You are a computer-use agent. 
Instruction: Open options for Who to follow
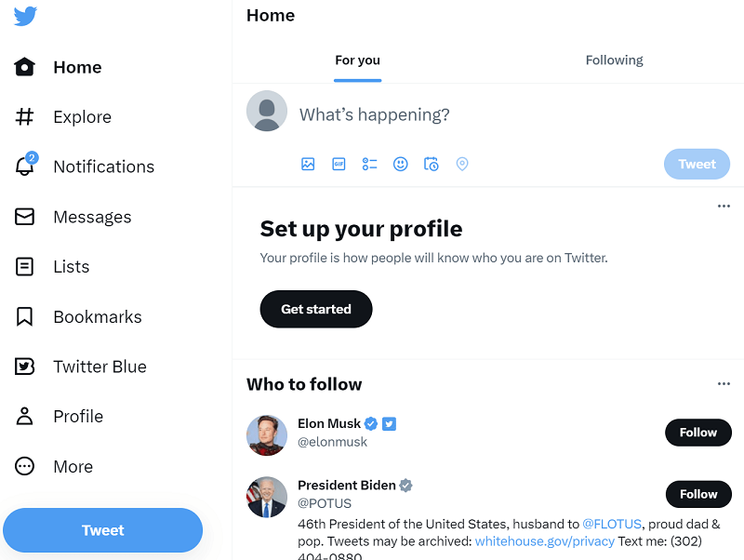pos(724,383)
